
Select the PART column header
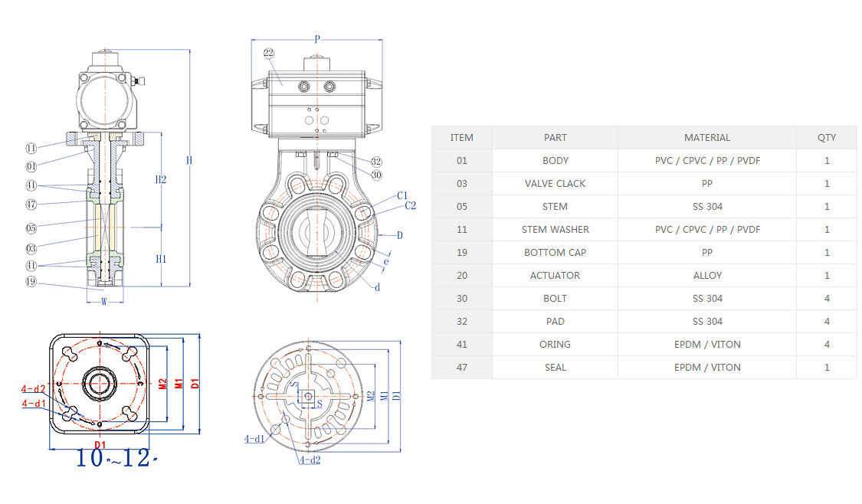(555, 138)
